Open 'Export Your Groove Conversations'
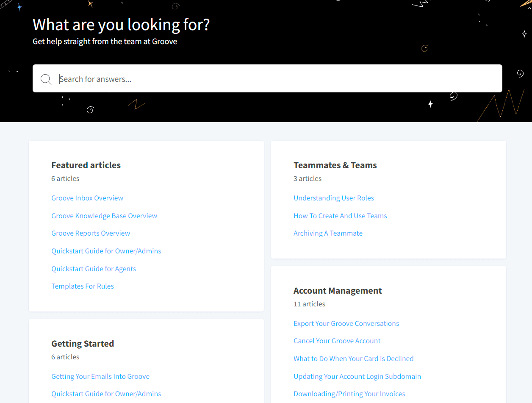 coord(346,323)
